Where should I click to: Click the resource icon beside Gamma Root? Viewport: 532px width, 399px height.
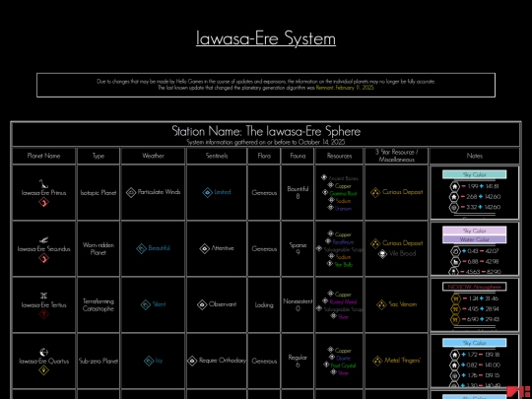[325, 192]
